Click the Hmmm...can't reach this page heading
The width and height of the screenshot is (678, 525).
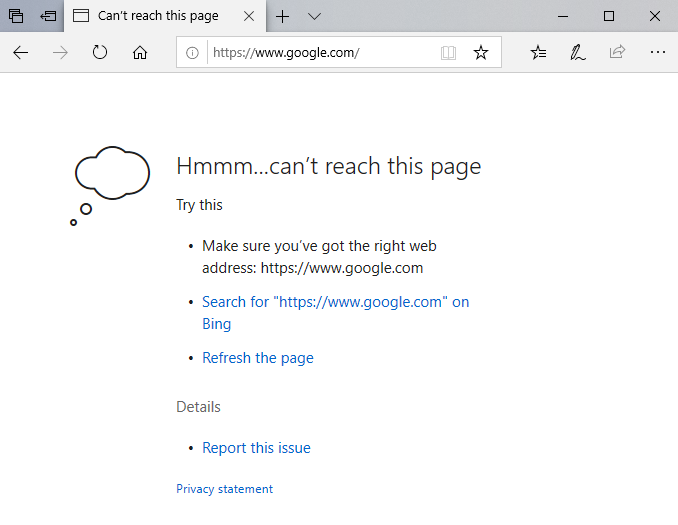pyautogui.click(x=329, y=166)
